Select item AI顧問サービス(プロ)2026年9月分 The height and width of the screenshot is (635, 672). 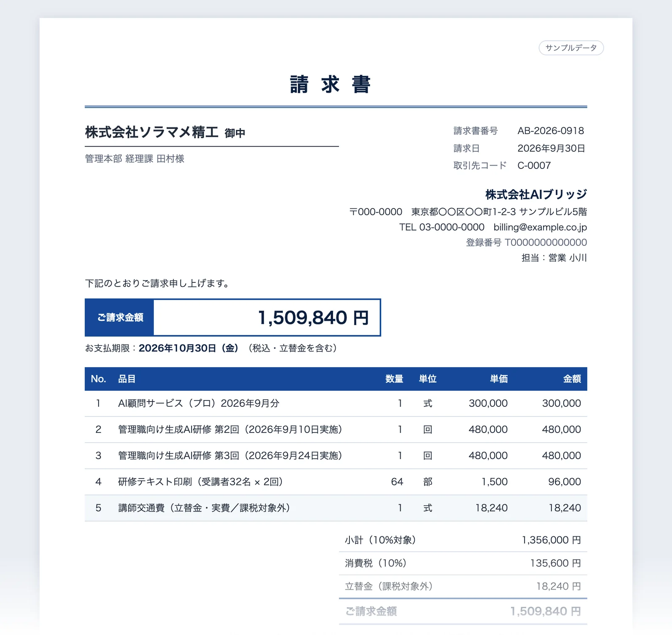(199, 403)
